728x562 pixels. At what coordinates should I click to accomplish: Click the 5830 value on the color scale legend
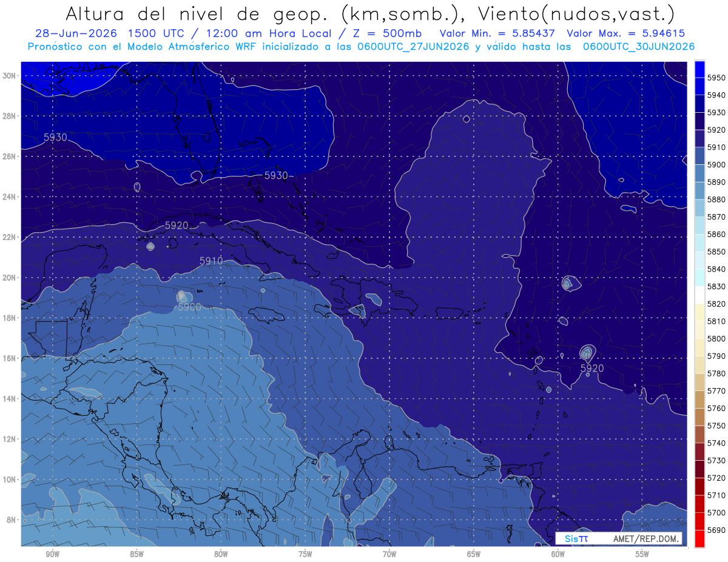[x=716, y=287]
